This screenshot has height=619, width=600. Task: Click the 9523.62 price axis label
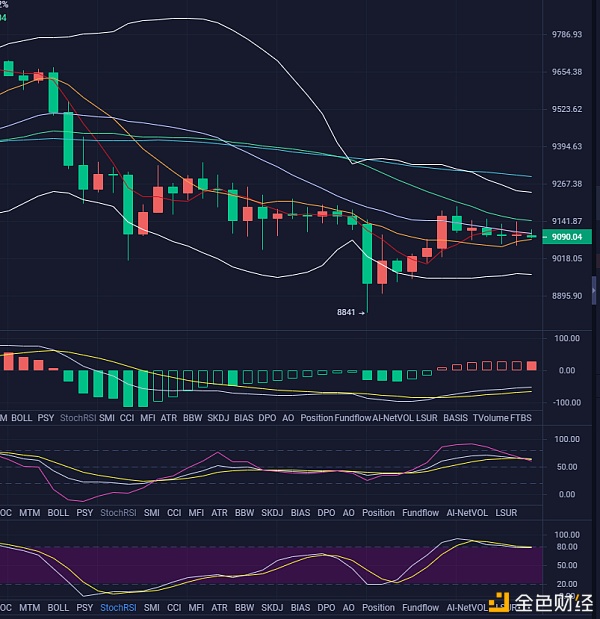567,109
